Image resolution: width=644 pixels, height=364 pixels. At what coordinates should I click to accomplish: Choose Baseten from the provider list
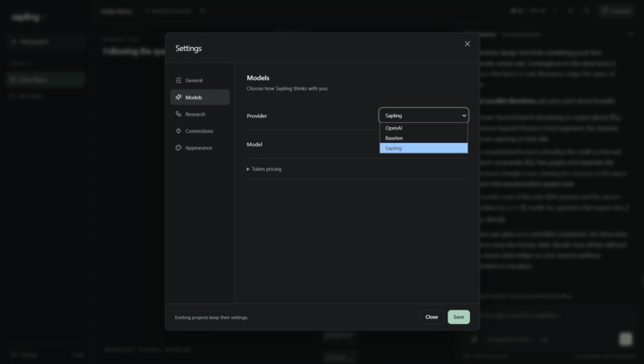423,138
